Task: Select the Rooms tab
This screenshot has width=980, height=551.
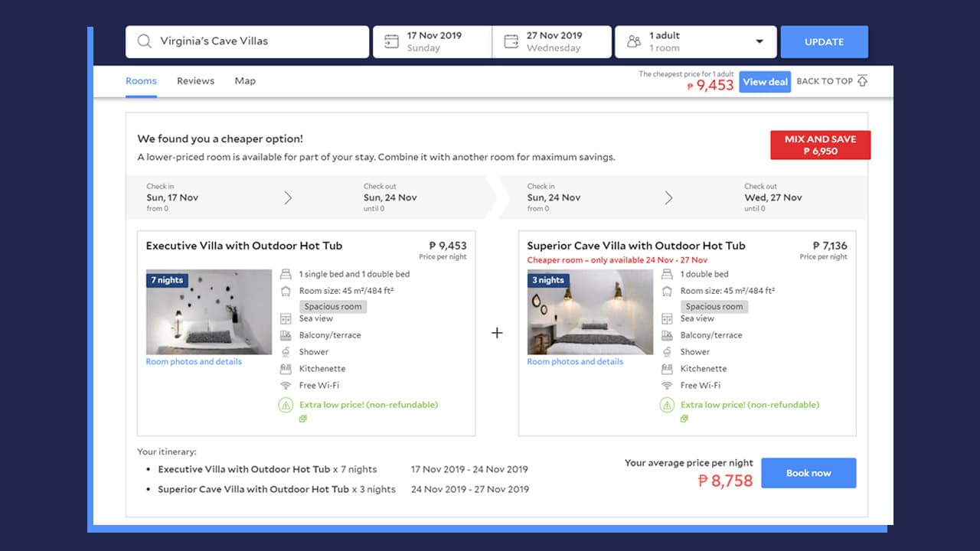Action: (141, 81)
